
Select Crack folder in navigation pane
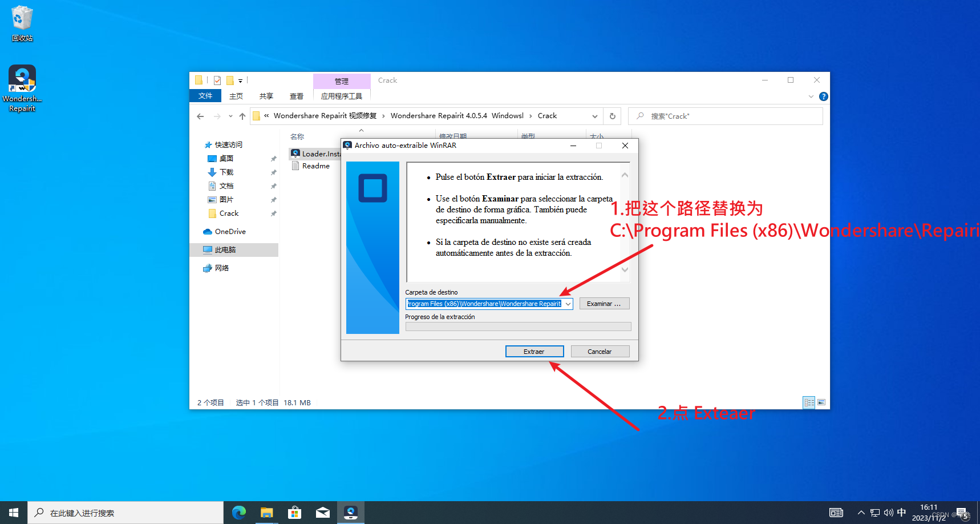229,213
